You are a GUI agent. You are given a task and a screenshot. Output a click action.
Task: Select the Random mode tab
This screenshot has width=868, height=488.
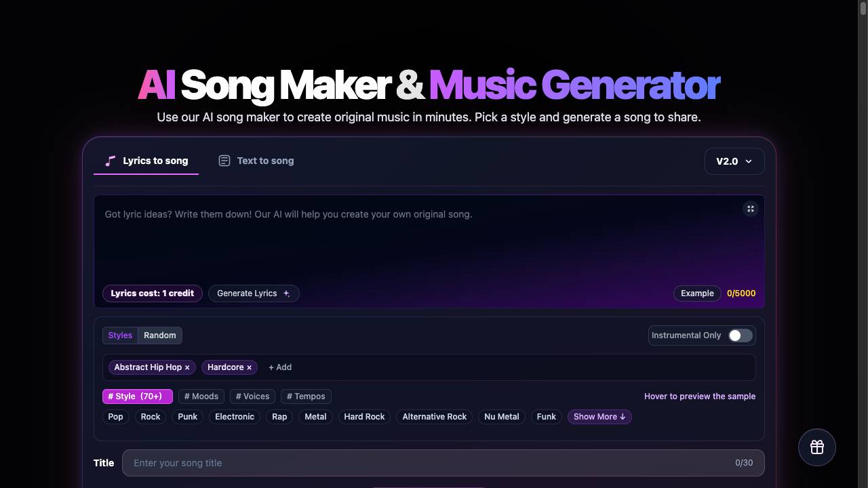(x=160, y=335)
